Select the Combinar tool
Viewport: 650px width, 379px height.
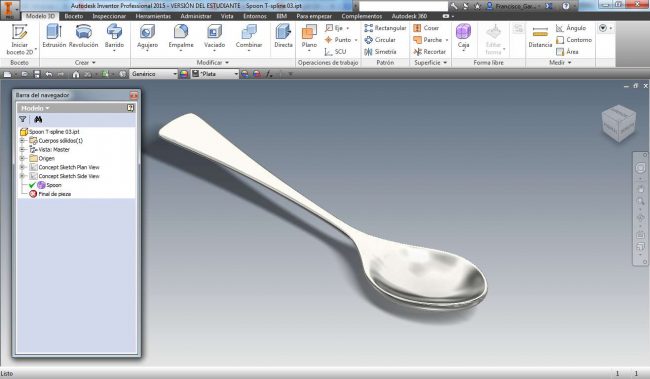249,37
